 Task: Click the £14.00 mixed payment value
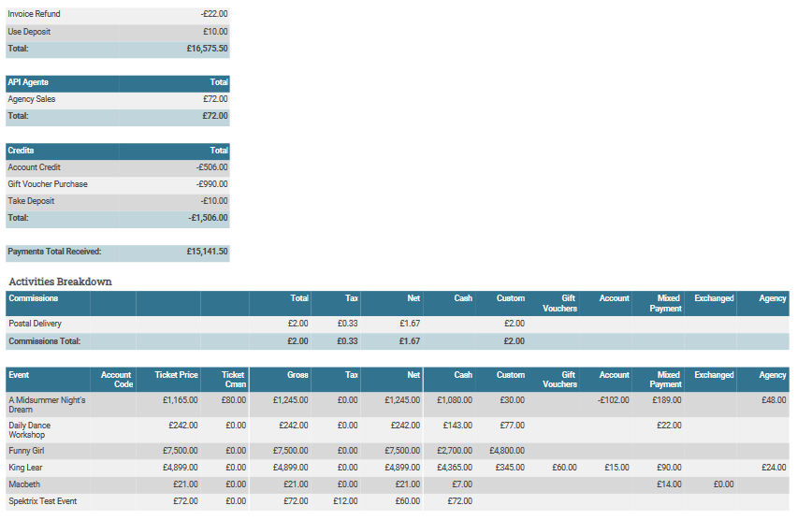pyautogui.click(x=669, y=484)
